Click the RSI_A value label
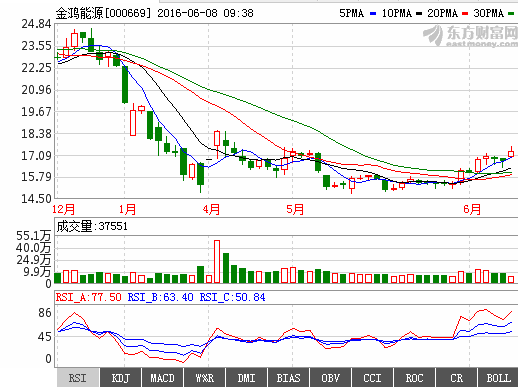Screen dimensions: 518x387 (89, 297)
